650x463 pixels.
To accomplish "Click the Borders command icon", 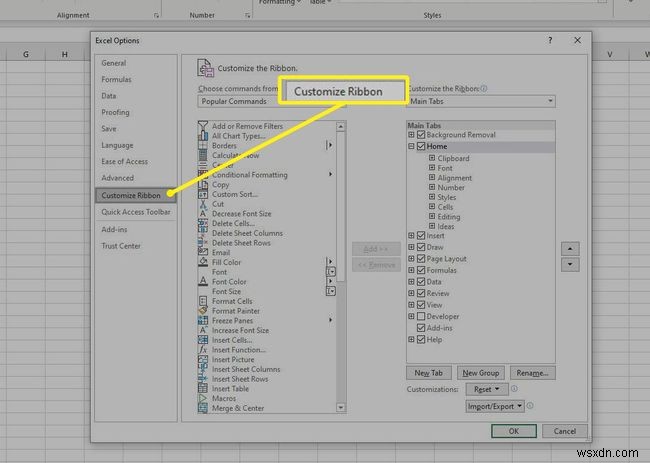I will point(203,145).
